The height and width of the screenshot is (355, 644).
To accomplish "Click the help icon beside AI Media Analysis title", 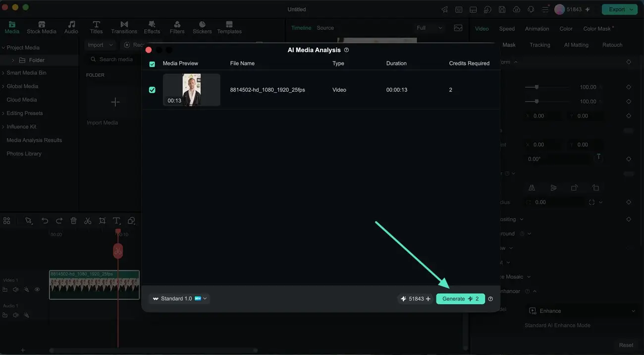I will (346, 50).
